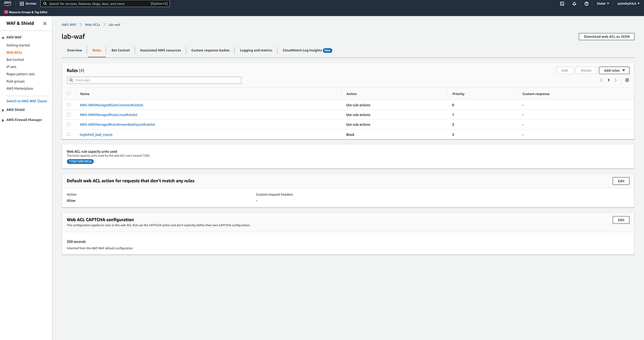Check the AWSManagedRulesCommonRuleSet row checkbox
Screen dimensions: 644x340
pyautogui.click(x=69, y=105)
